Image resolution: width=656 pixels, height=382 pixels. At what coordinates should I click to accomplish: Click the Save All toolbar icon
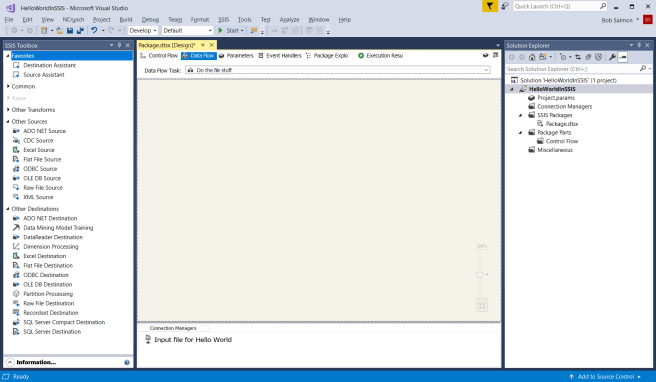[x=80, y=30]
